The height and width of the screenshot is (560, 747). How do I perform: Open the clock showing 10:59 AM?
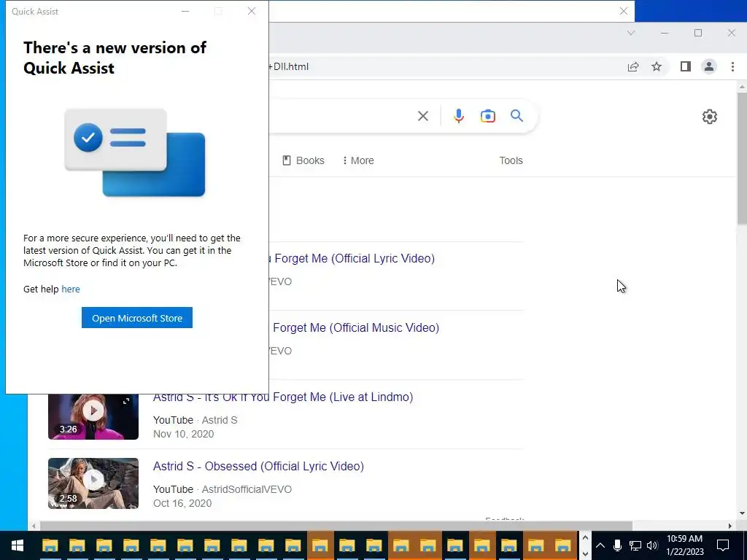coord(684,545)
